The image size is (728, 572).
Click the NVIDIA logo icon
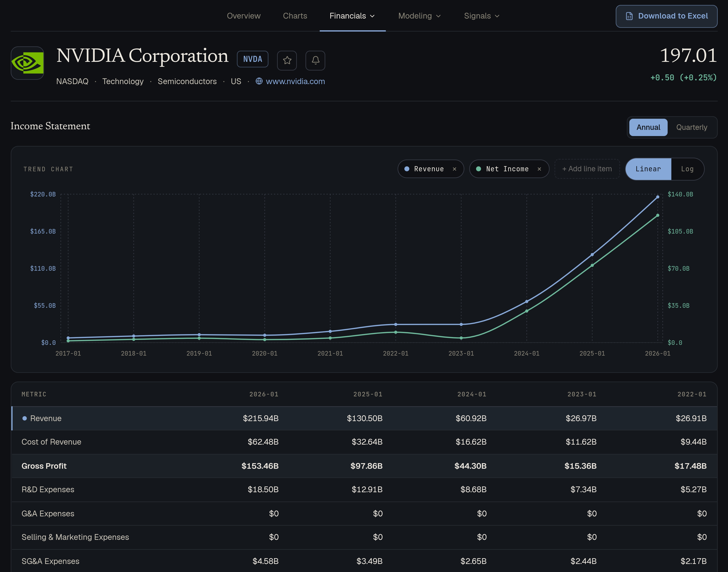27,63
